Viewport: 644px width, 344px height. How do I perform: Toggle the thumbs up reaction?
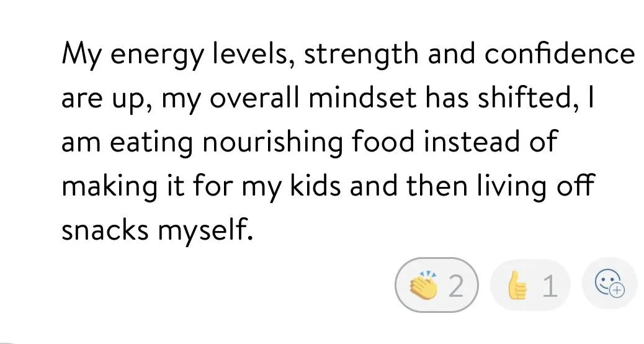[x=530, y=286]
